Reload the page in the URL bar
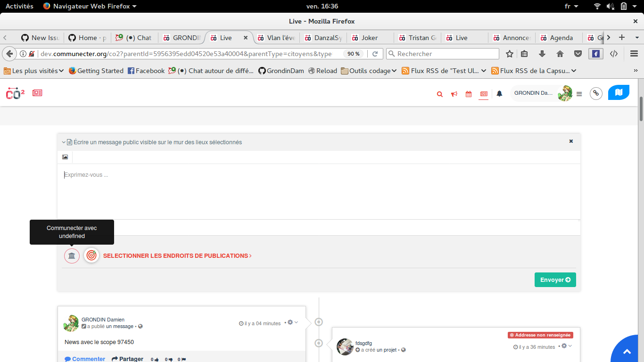Image resolution: width=644 pixels, height=362 pixels. (375, 54)
